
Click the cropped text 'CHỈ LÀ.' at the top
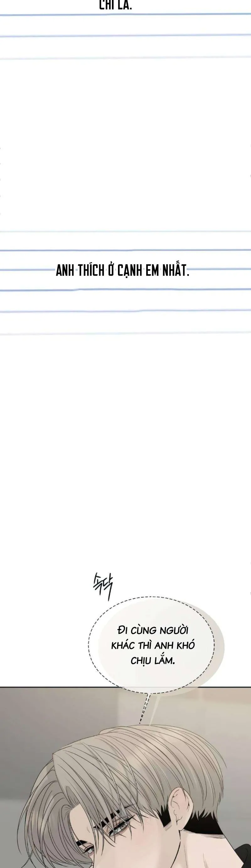[115, 5]
